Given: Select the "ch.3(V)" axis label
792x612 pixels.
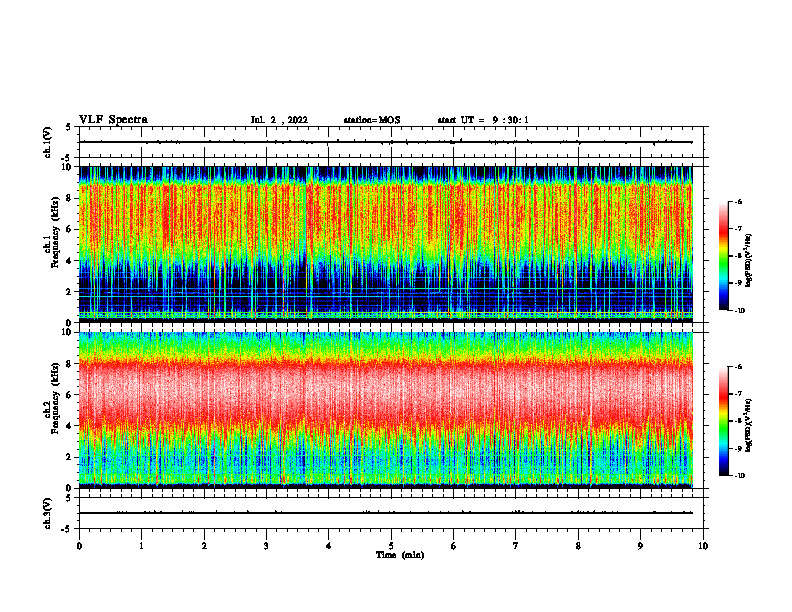Looking at the screenshot, I should tap(48, 513).
